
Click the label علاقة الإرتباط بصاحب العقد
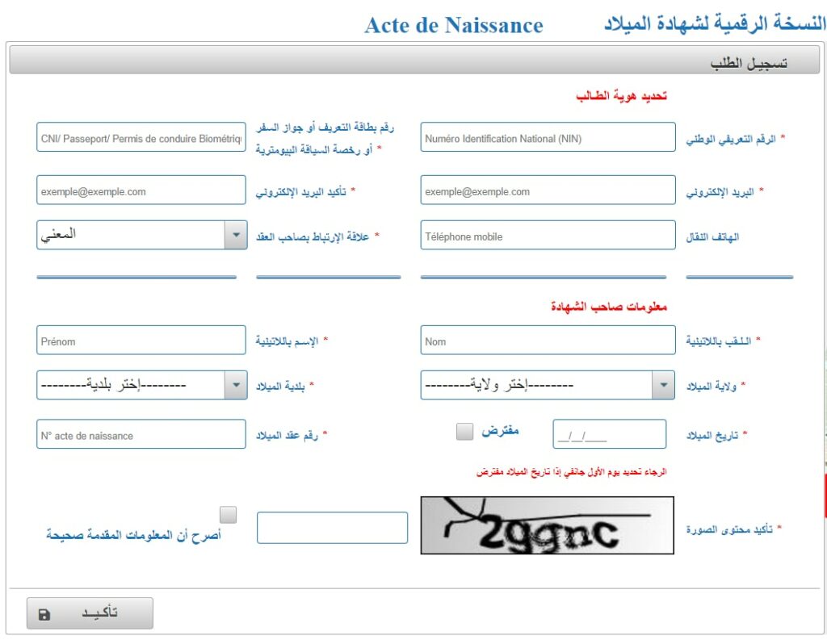tap(313, 237)
